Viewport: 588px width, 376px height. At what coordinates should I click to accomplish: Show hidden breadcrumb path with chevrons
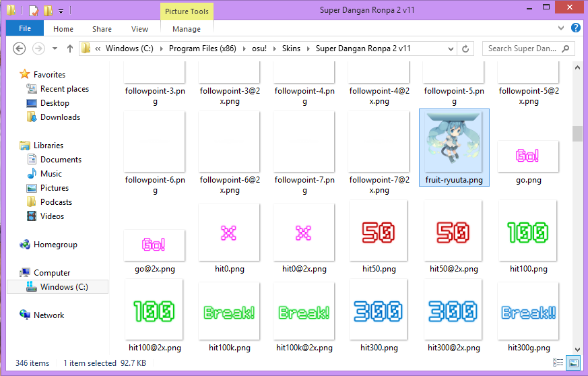[x=98, y=49]
